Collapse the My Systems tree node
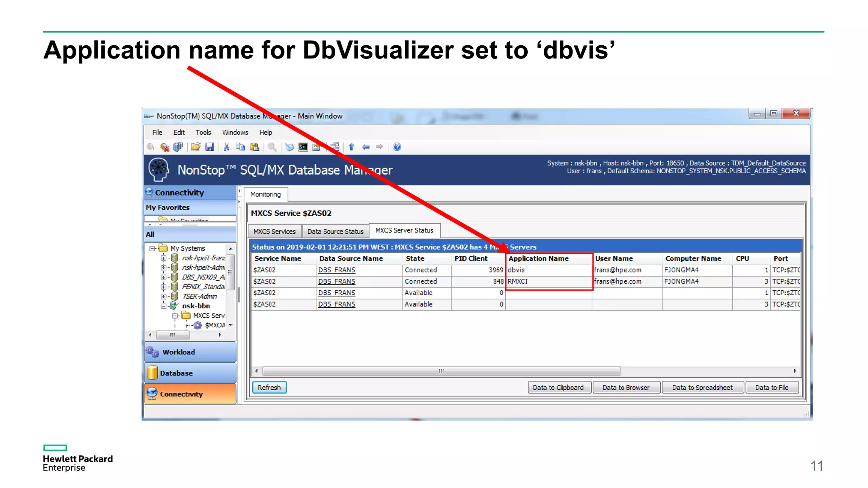Image resolution: width=868 pixels, height=488 pixels. pyautogui.click(x=152, y=249)
